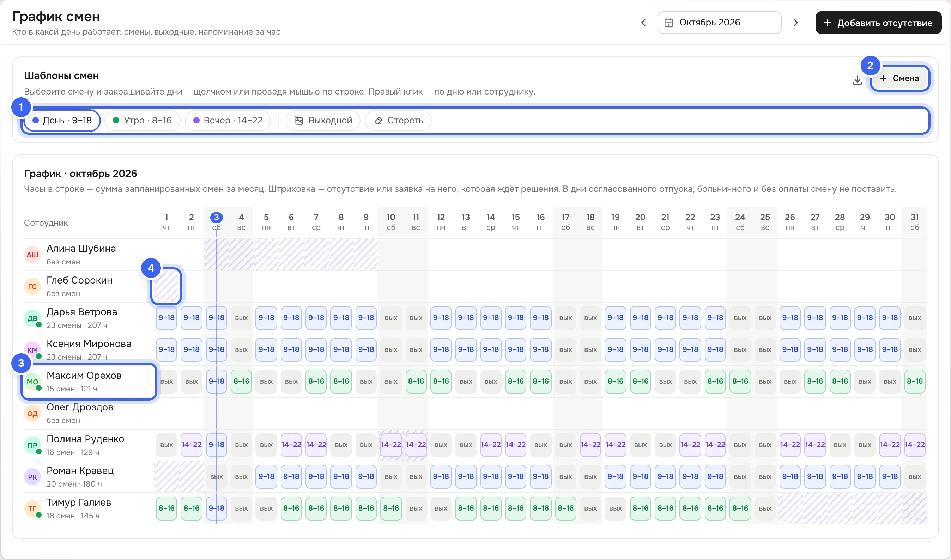This screenshot has height=560, width=951.
Task: Select Максим Орехов employee row
Action: pos(89,382)
